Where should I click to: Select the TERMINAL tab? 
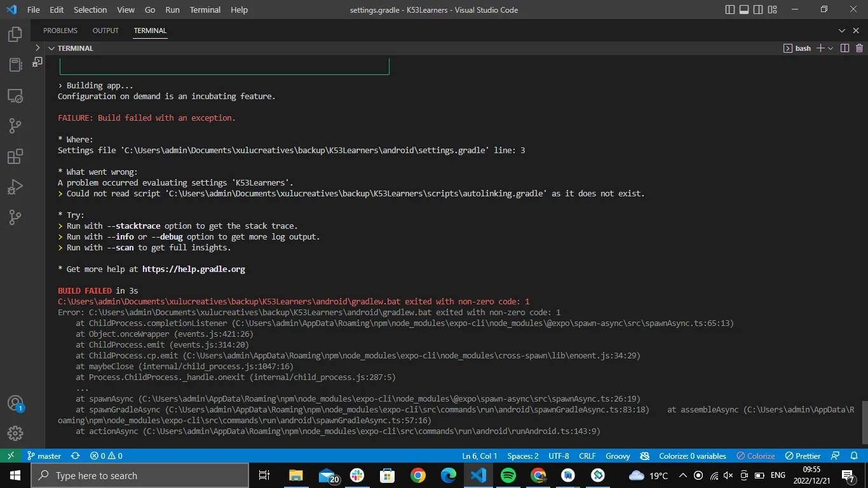[x=150, y=30]
